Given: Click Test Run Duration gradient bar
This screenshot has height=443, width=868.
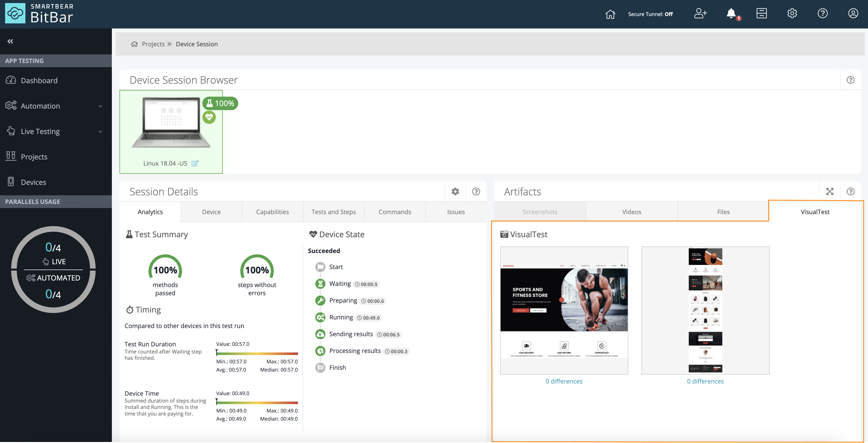Looking at the screenshot, I should [257, 353].
